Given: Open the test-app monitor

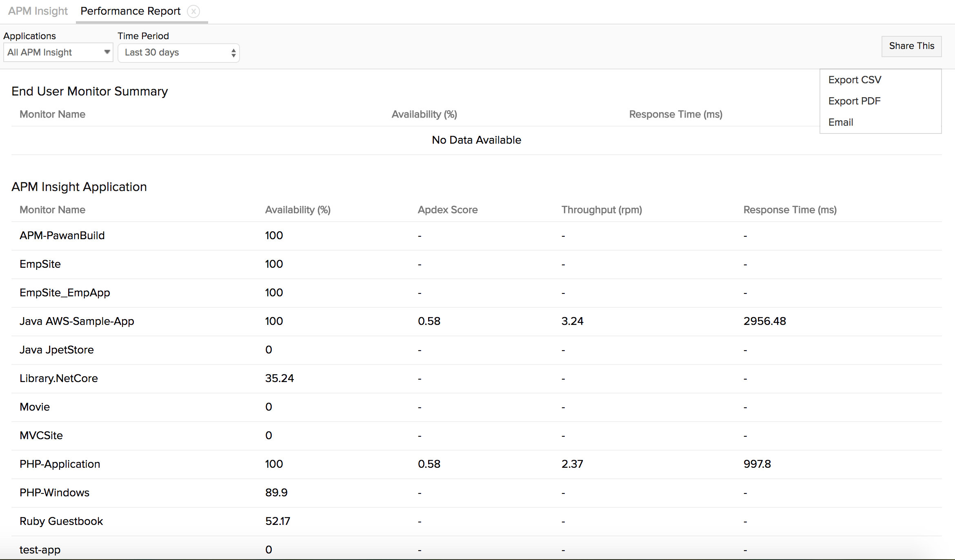Looking at the screenshot, I should [x=40, y=550].
